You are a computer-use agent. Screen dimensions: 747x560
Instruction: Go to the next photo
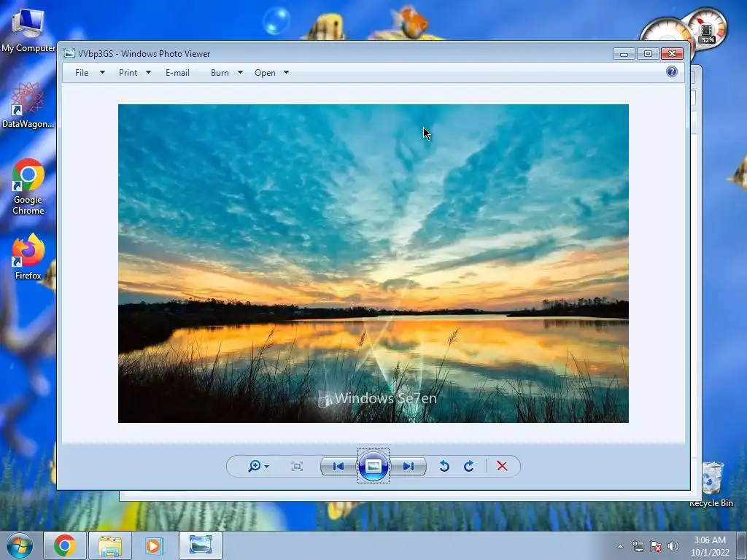(x=408, y=466)
